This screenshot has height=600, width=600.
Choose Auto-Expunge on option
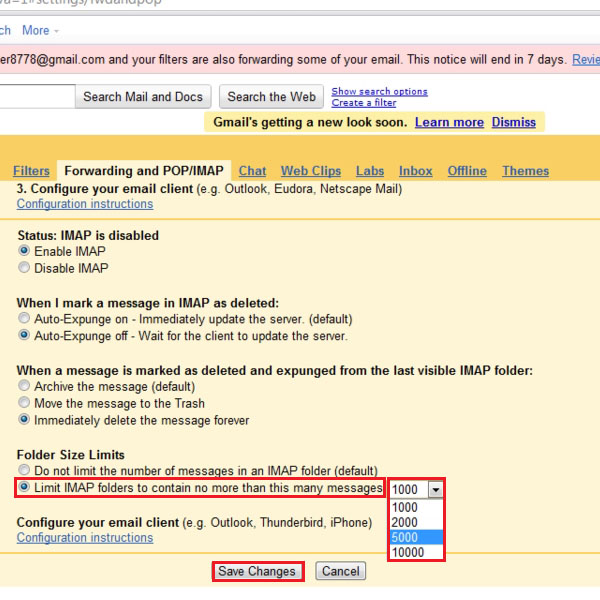click(24, 318)
